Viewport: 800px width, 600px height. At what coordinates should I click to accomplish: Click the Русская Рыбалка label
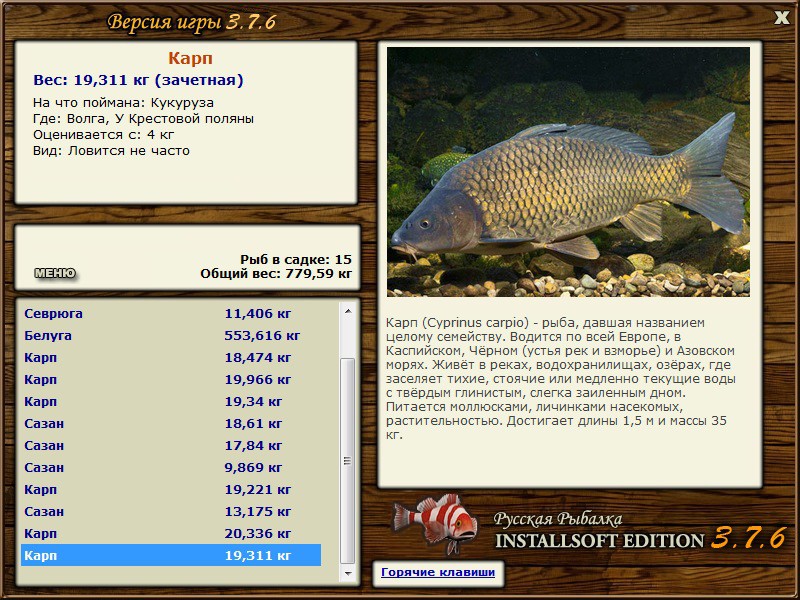point(558,519)
